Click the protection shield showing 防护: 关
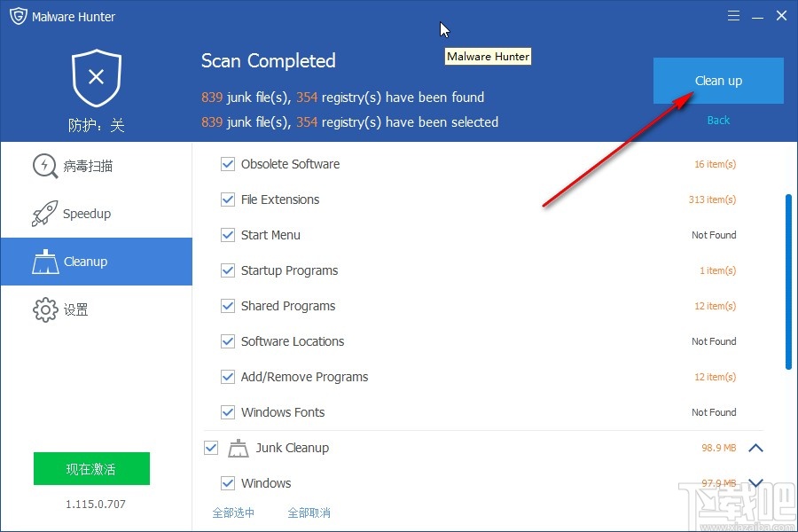The height and width of the screenshot is (532, 798). [95, 80]
